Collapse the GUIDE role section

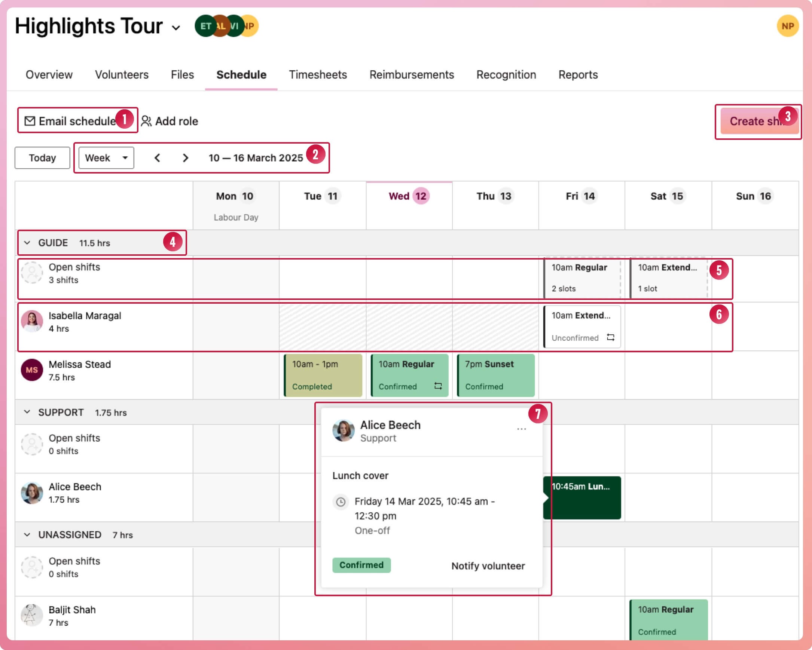[x=27, y=243]
